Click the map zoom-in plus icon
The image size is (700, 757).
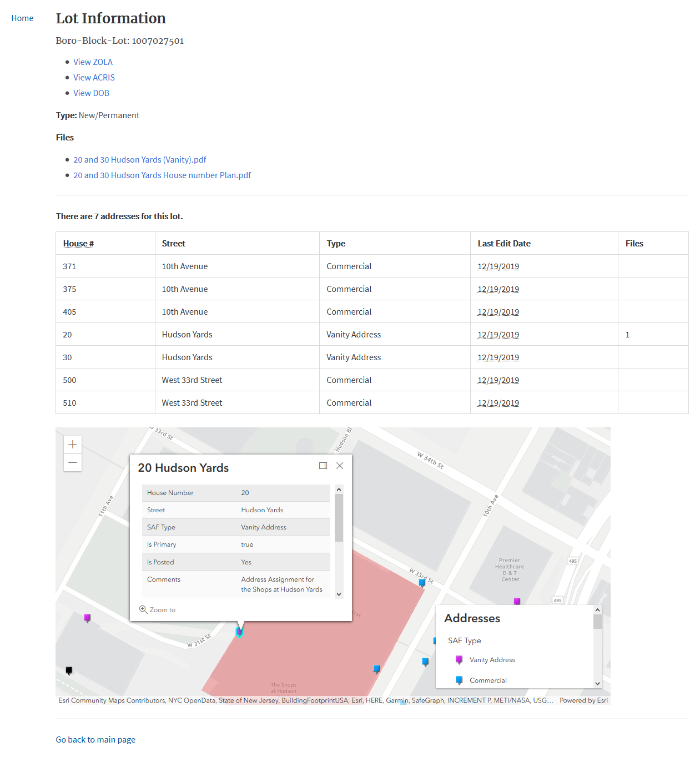click(72, 444)
